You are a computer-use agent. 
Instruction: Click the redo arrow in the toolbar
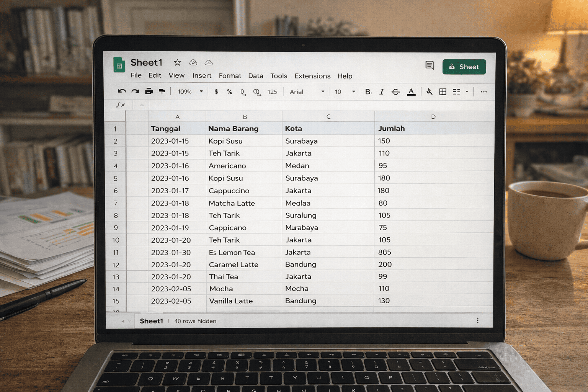coord(135,91)
